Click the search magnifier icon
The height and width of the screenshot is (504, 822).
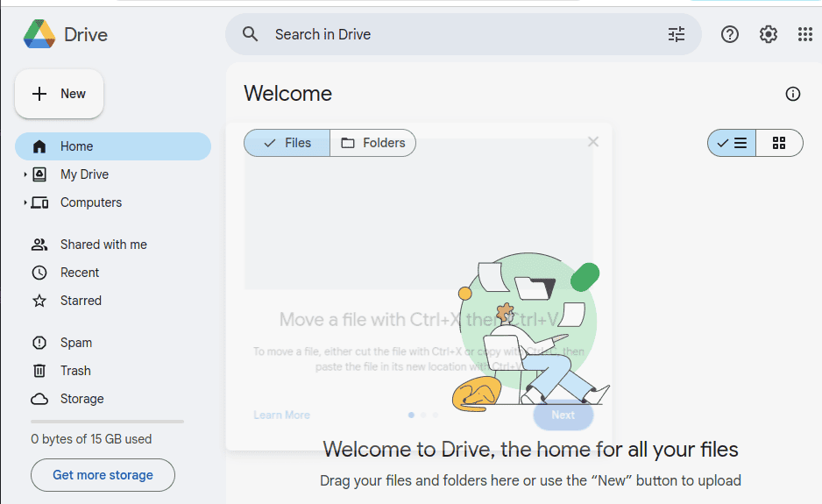tap(250, 34)
